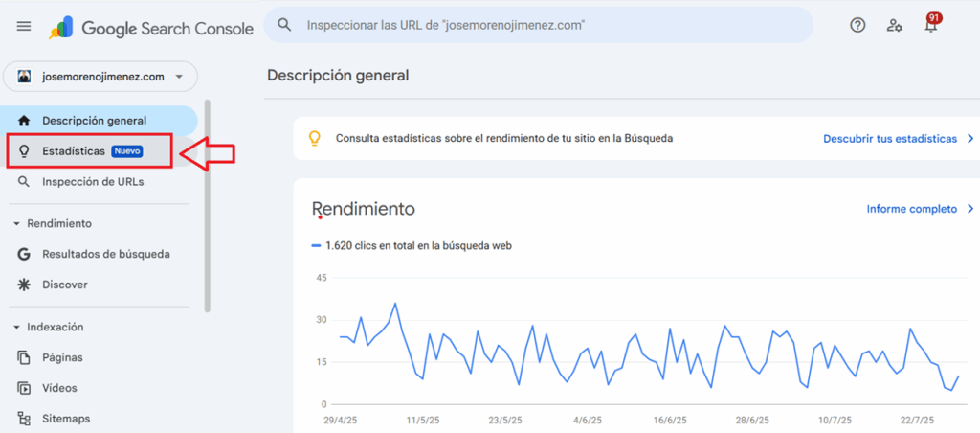Click the Descubrir tus estadísticas link
980x433 pixels.
point(890,138)
